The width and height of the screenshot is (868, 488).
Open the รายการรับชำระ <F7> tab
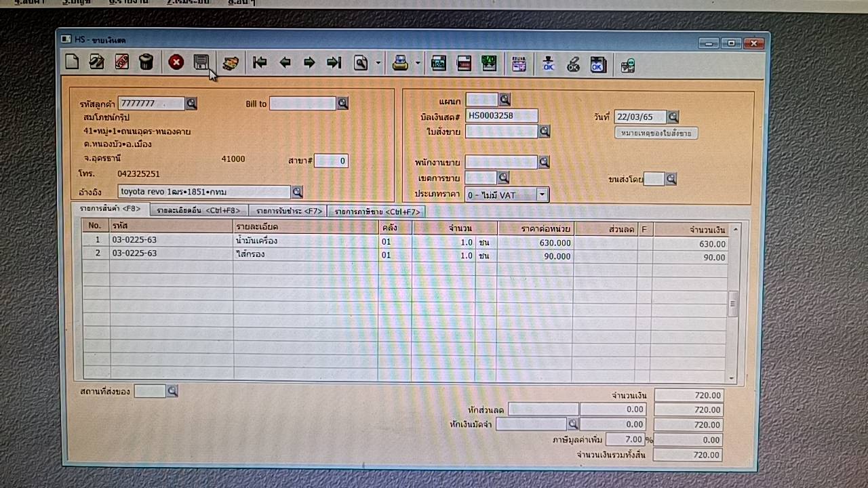tap(288, 211)
